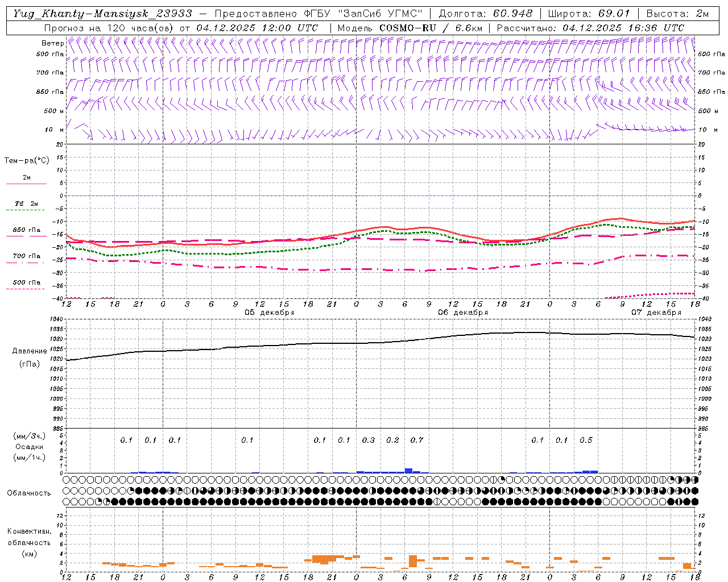Select the 'Предоставлено ФГБУ ЗапСиб УГМС' text

[319, 14]
